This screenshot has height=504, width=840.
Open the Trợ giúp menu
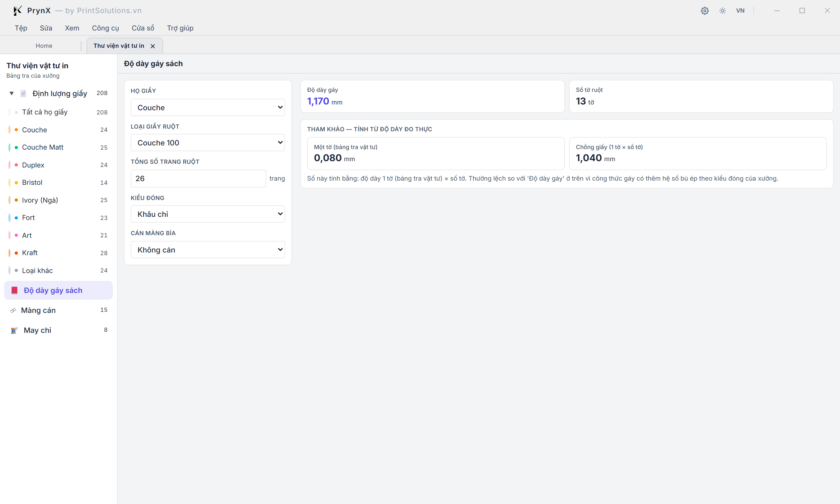pyautogui.click(x=180, y=28)
